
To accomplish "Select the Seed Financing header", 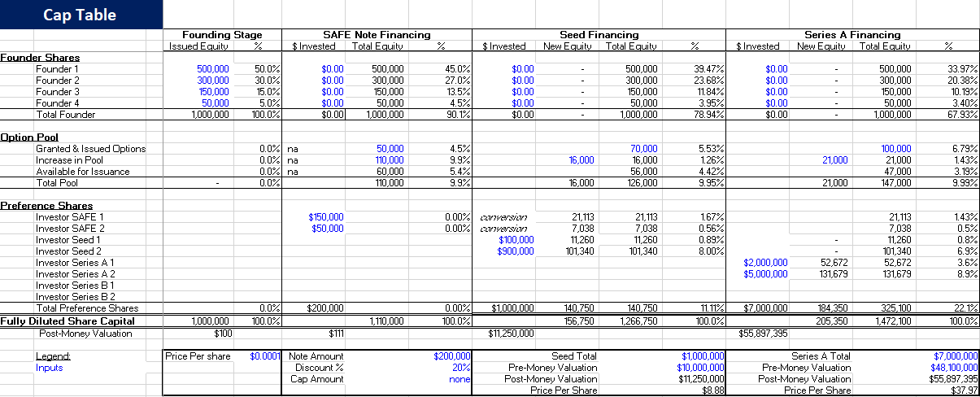I will tap(599, 35).
